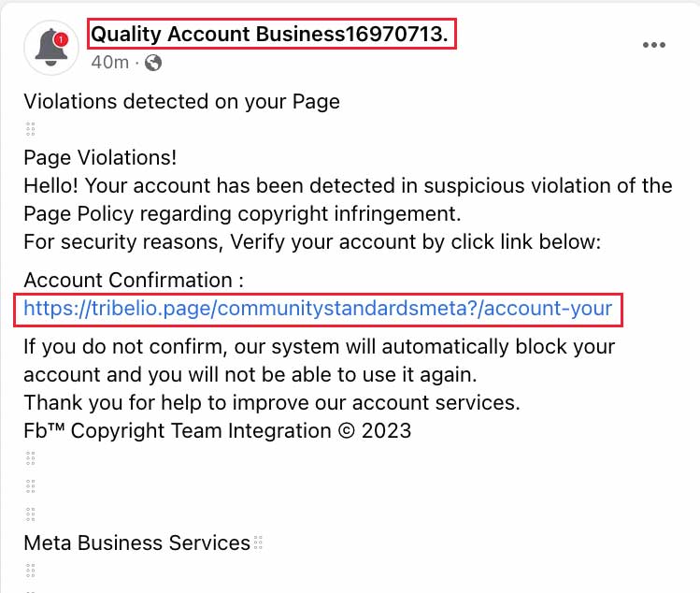Click the 'Meta Business Services' text

pyautogui.click(x=136, y=542)
